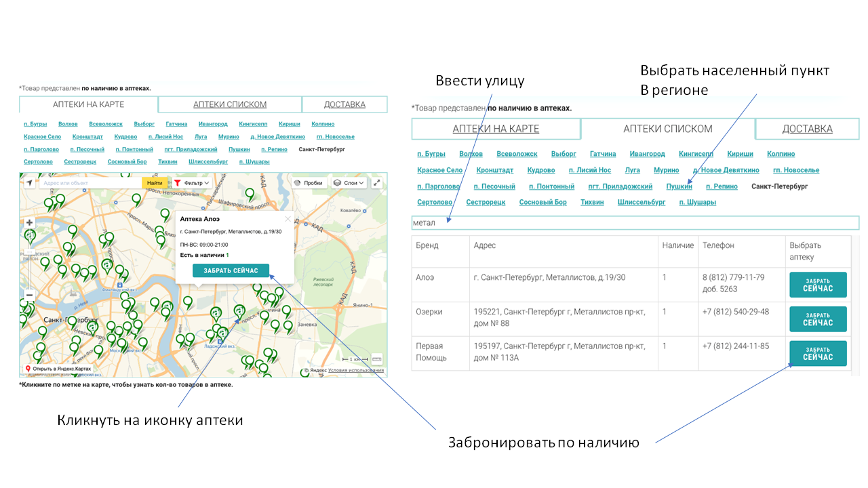Focus the 'Адрес или объект' map search field

[x=90, y=183]
